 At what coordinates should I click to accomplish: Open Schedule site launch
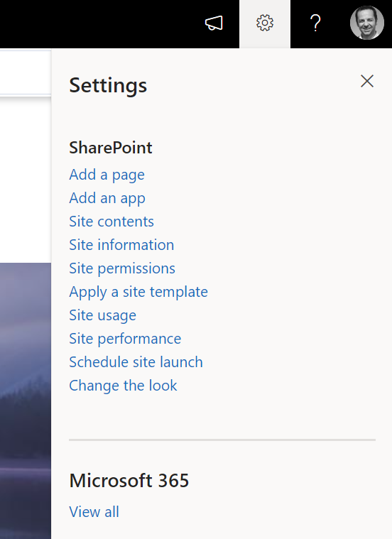pos(136,362)
